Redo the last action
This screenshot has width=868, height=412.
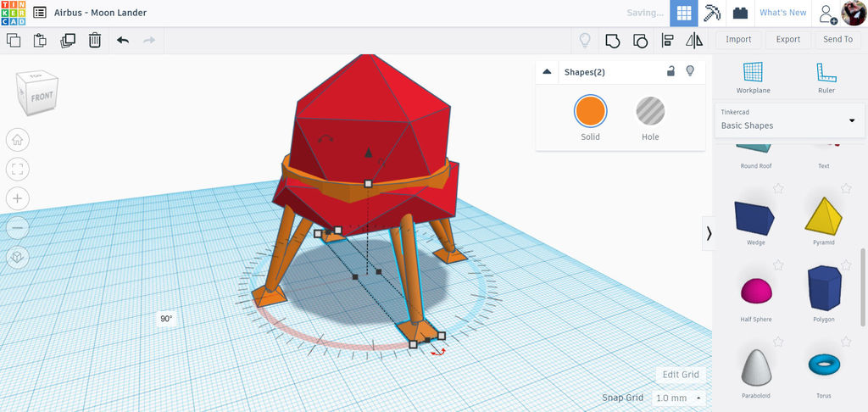(149, 41)
